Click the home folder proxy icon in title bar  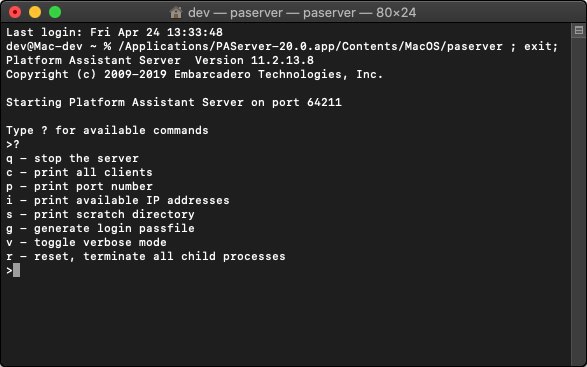click(x=176, y=12)
